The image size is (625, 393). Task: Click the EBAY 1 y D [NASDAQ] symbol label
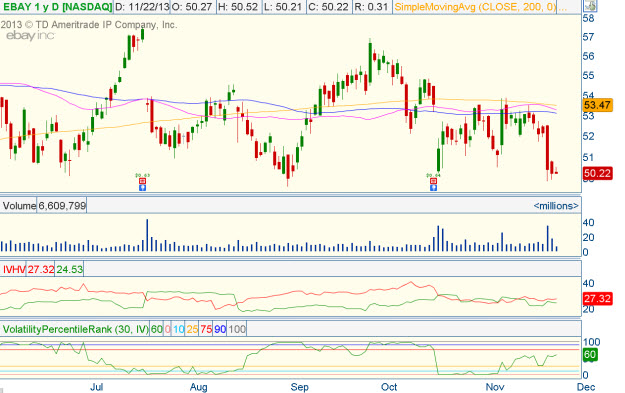(x=57, y=7)
